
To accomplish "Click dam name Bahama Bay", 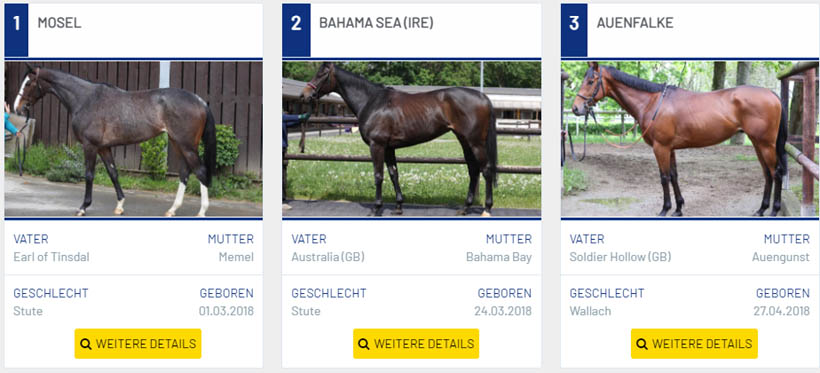I will coord(499,257).
